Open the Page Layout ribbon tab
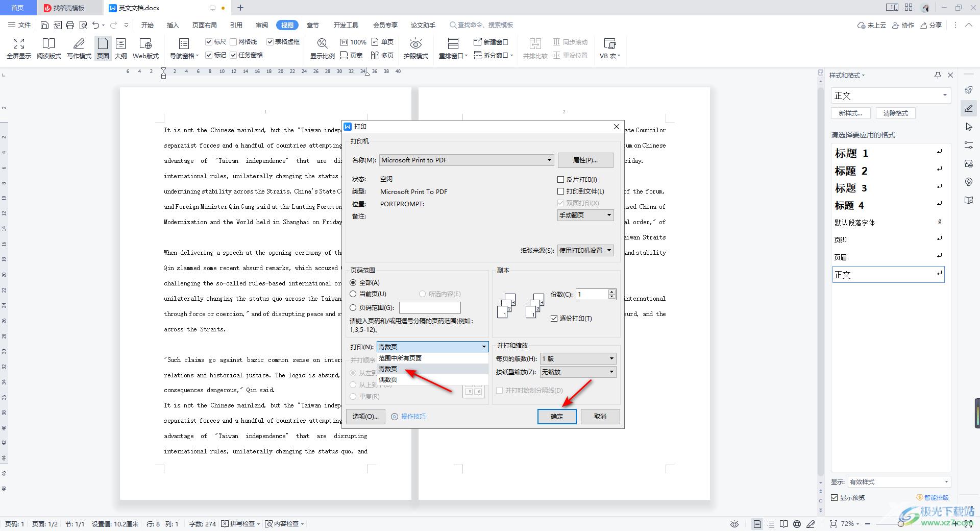This screenshot has width=980, height=531. [204, 25]
